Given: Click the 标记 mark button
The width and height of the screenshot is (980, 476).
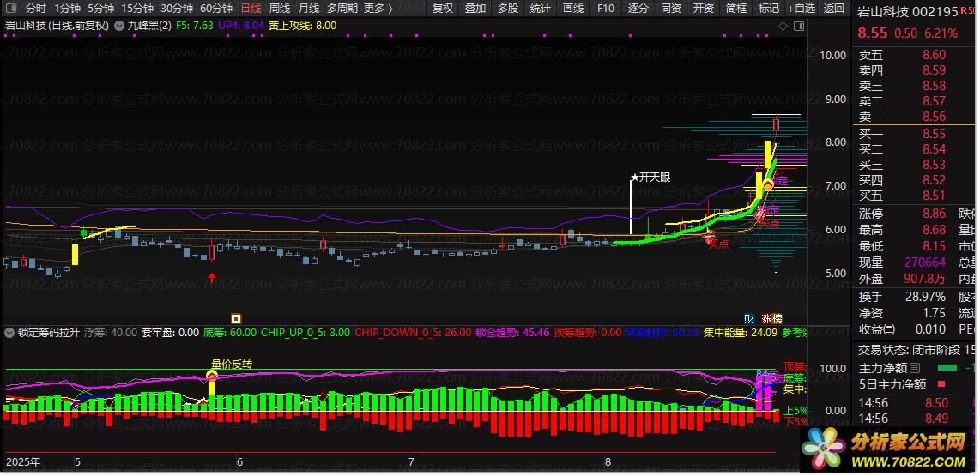Looking at the screenshot, I should (x=769, y=8).
